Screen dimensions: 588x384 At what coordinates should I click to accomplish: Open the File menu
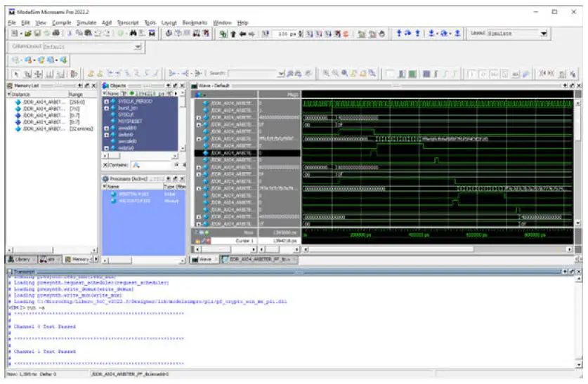click(12, 23)
